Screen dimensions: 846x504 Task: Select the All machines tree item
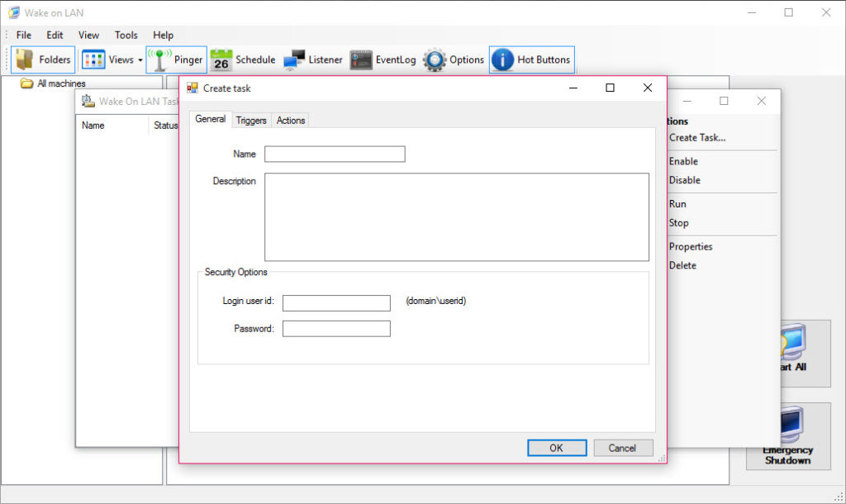click(61, 83)
